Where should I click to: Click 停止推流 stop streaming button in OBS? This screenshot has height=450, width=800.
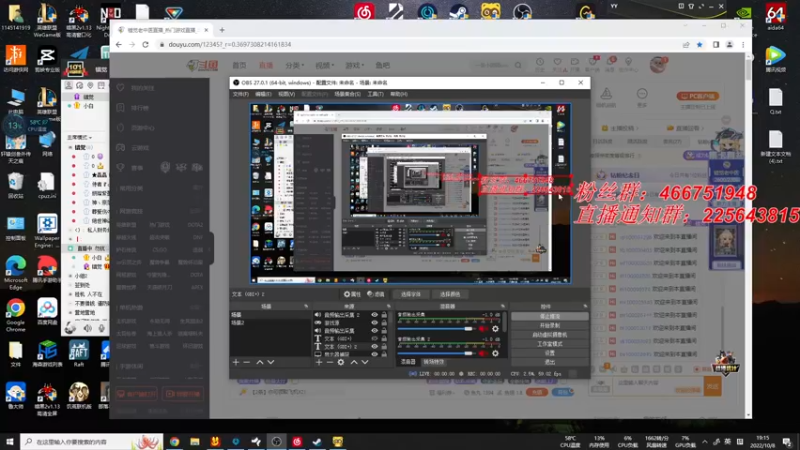(x=549, y=316)
